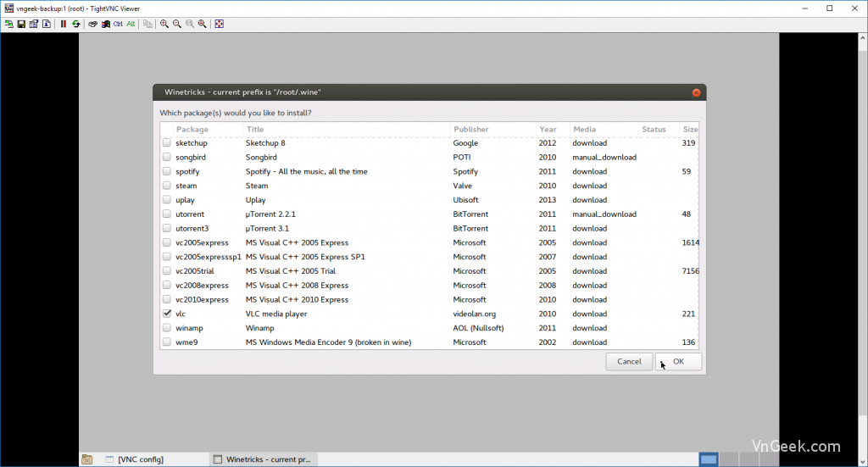Screen dimensions: 868x467
Task: Open the connection options toolbar icon
Action: pyautogui.click(x=34, y=24)
